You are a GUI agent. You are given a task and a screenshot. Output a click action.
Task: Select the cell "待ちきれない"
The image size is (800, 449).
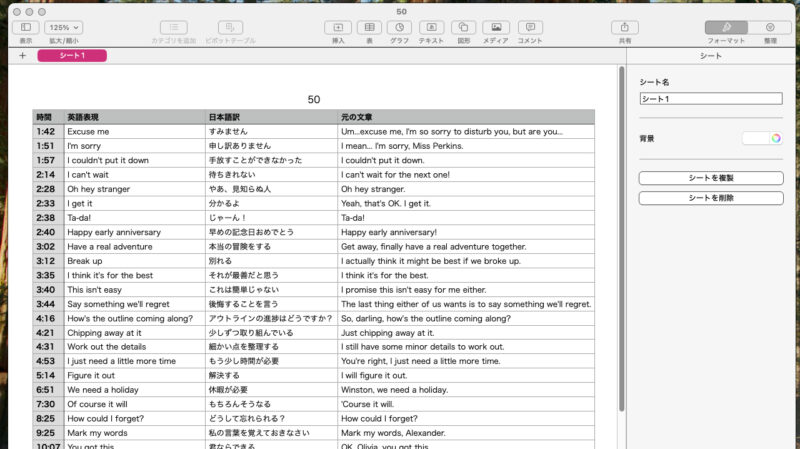271,174
